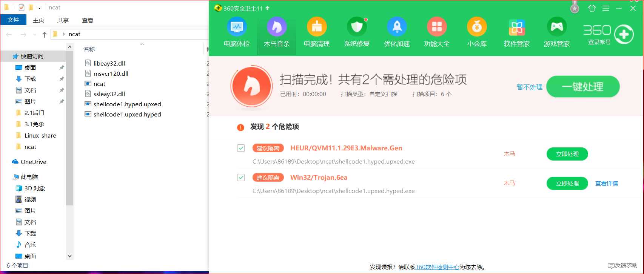Select file msvcr120.dll
Image resolution: width=644 pixels, height=274 pixels.
[x=111, y=73]
